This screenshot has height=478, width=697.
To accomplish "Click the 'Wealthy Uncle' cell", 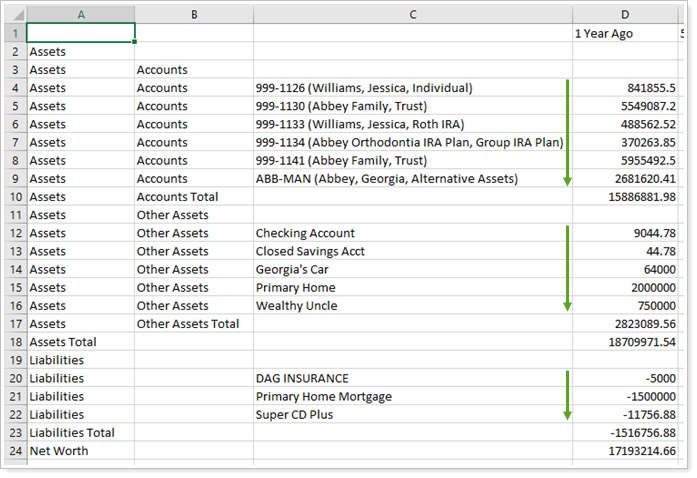I will 412,306.
